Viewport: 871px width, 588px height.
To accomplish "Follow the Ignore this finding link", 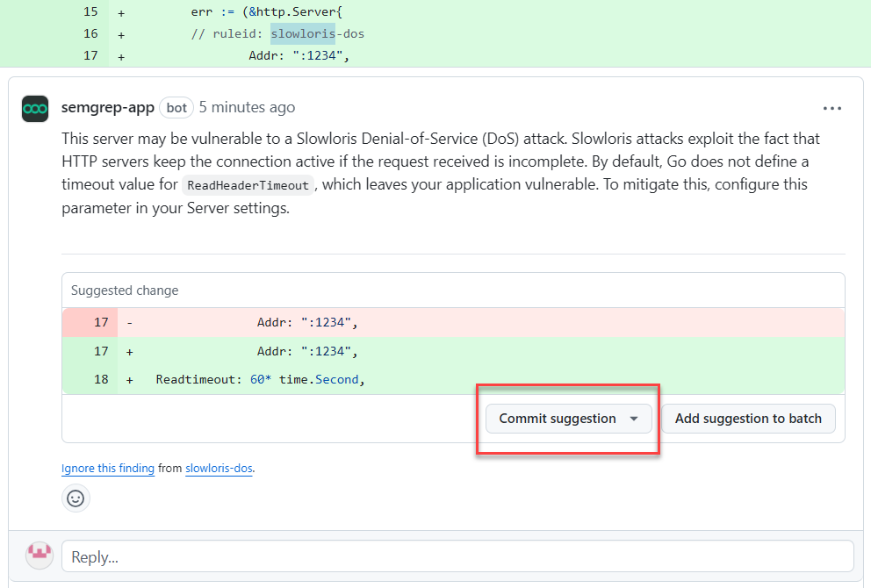I will [x=107, y=468].
